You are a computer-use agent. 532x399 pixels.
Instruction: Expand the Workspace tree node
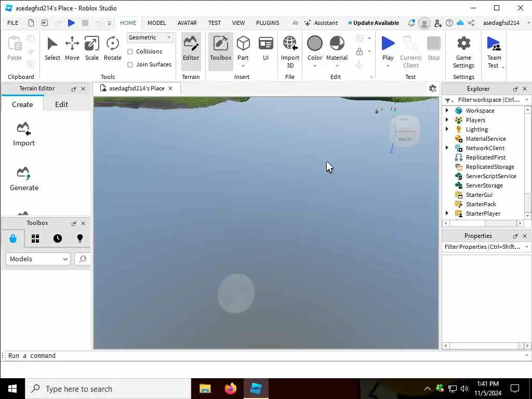[447, 110]
